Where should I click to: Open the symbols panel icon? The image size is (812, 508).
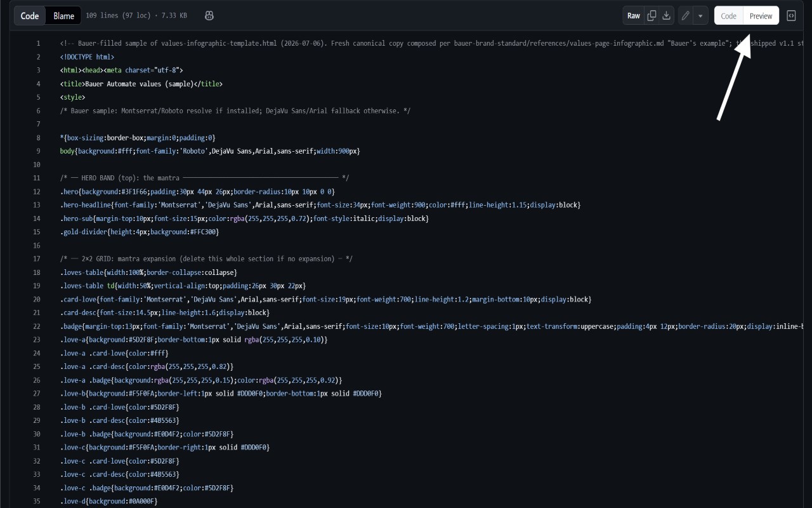[791, 16]
